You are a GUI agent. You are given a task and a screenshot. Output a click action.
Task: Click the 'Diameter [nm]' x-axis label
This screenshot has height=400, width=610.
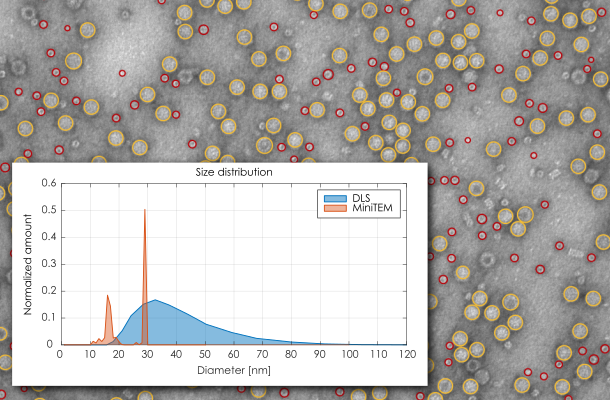coord(233,368)
